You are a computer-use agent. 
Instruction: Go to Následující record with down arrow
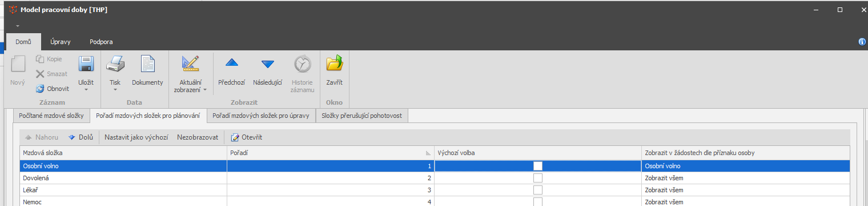tap(267, 64)
